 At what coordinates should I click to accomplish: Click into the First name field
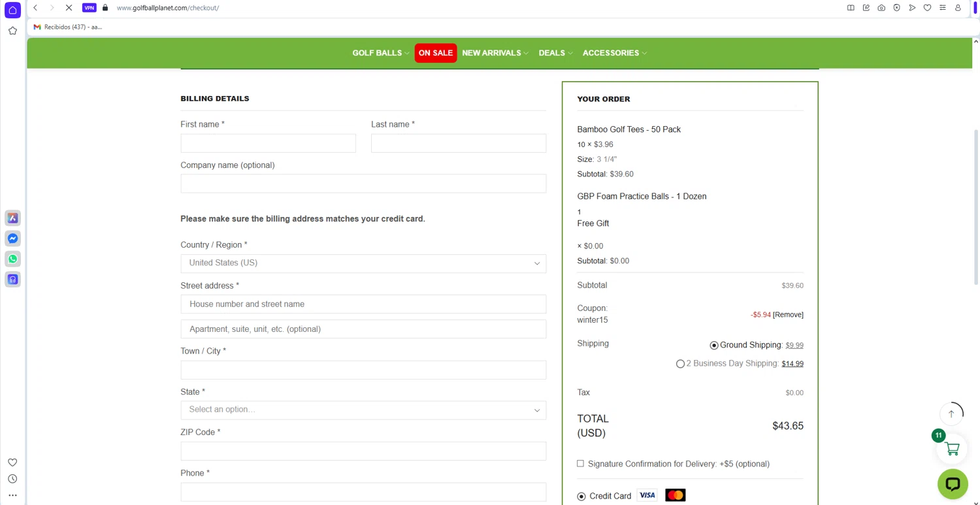point(268,143)
